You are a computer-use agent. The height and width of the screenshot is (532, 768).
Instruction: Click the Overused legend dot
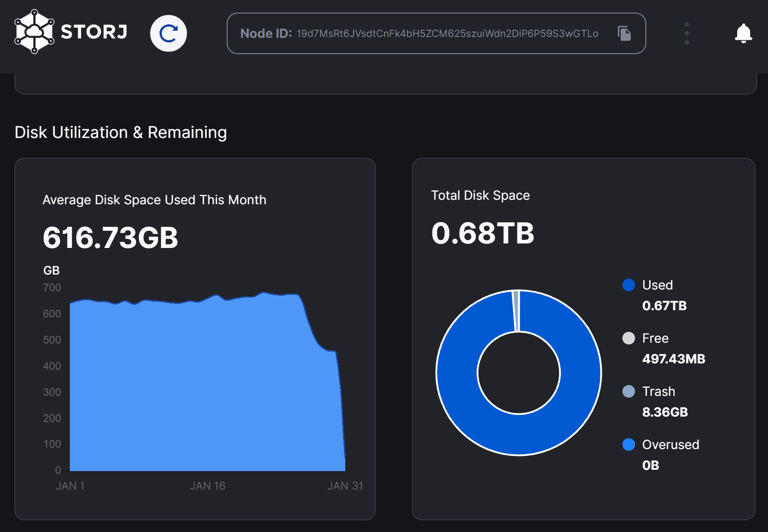tap(628, 445)
